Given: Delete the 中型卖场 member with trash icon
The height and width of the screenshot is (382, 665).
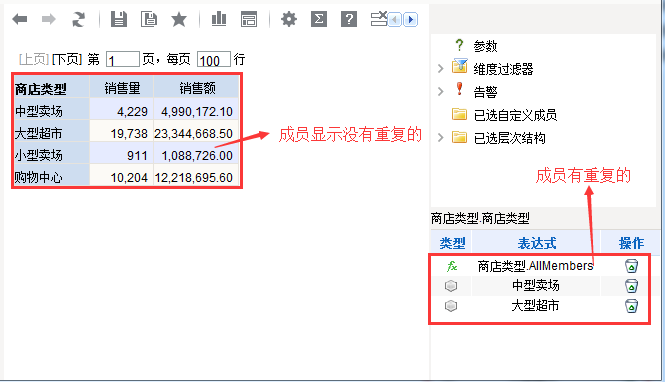Looking at the screenshot, I should 631,285.
